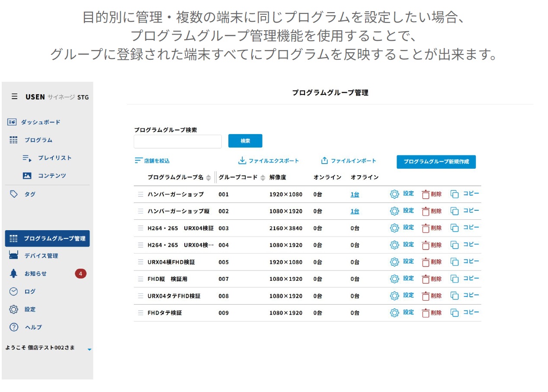Click the オフライン column header
The height and width of the screenshot is (392, 548).
(x=365, y=177)
